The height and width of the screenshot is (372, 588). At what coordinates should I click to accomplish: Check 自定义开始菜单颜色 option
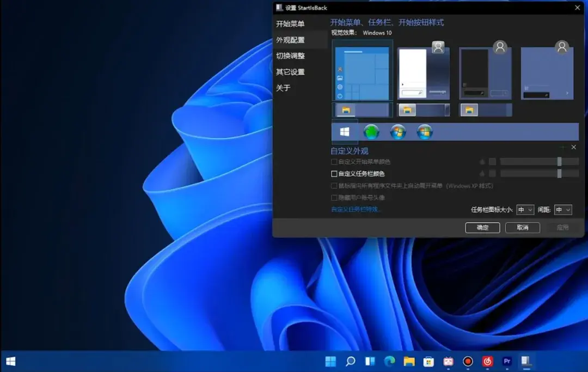(333, 162)
